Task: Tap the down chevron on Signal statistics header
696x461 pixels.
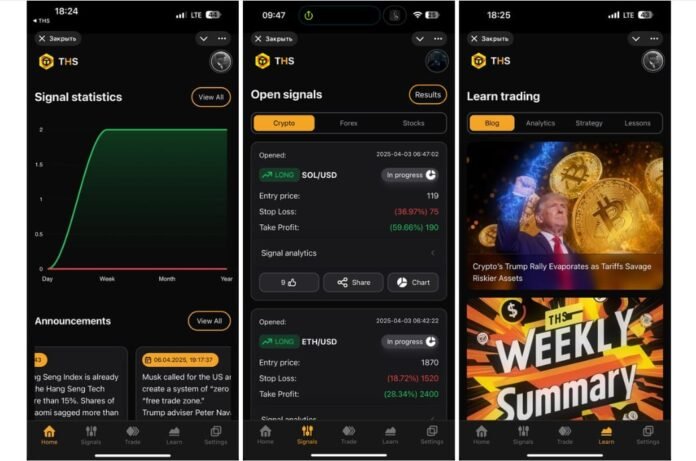Action: (203, 39)
